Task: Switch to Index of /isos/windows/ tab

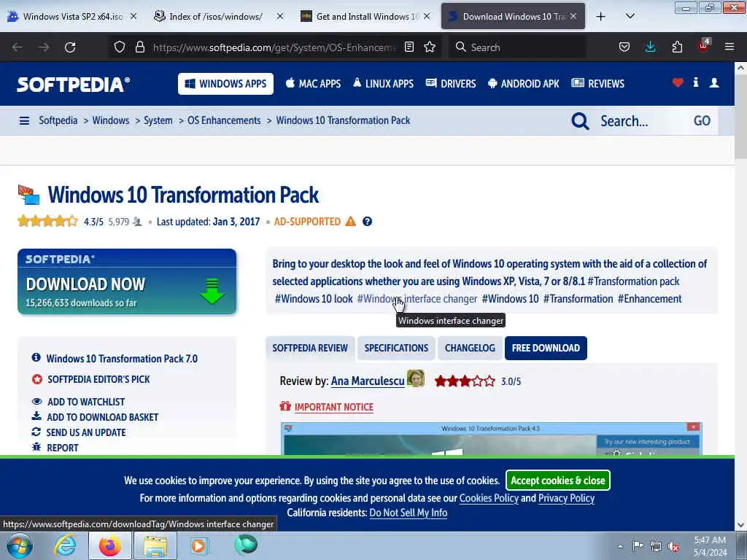Action: click(216, 16)
